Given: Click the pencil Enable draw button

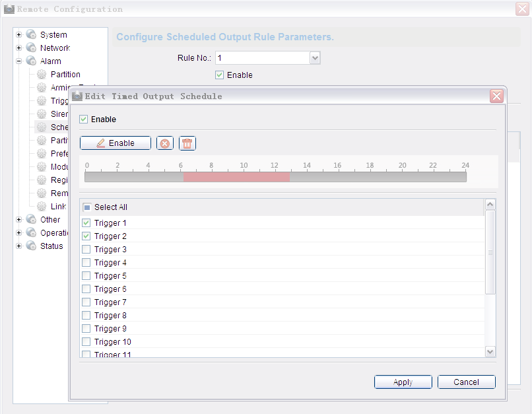Looking at the screenshot, I should click(x=116, y=143).
